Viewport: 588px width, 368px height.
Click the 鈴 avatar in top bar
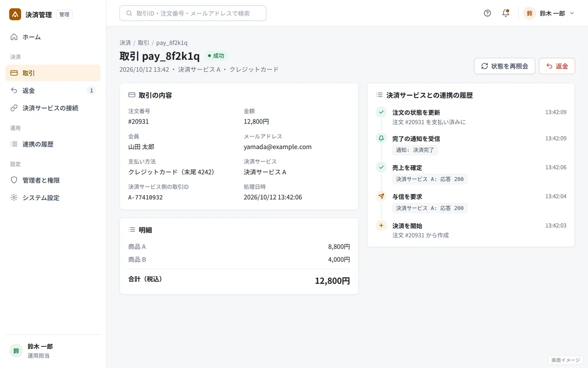click(x=530, y=13)
